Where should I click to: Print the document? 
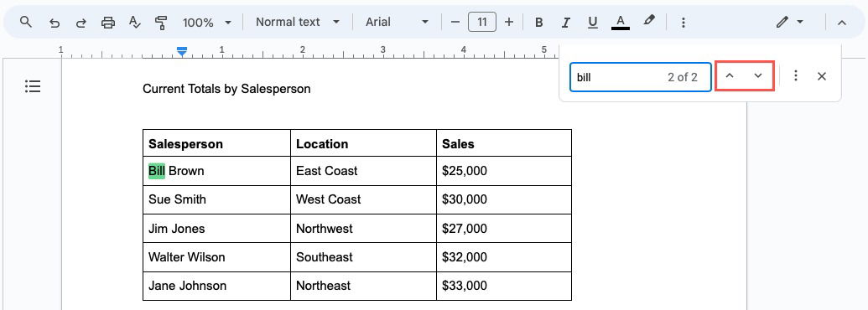coord(108,23)
